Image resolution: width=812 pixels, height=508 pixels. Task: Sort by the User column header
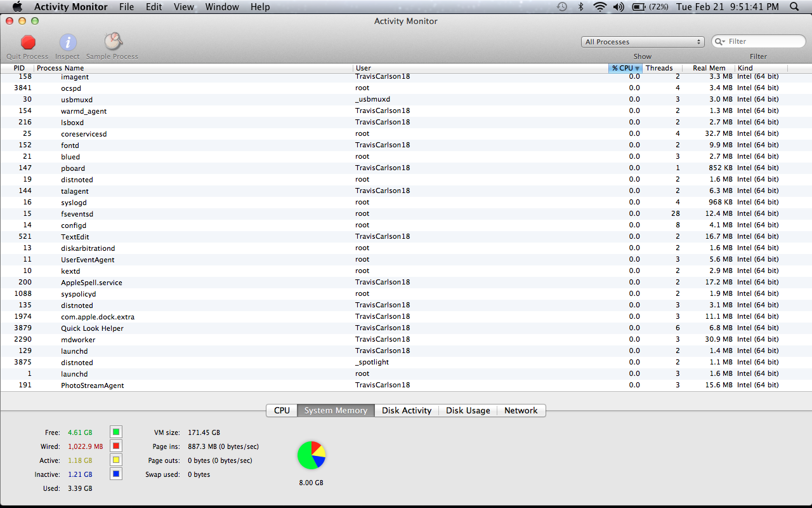point(481,68)
